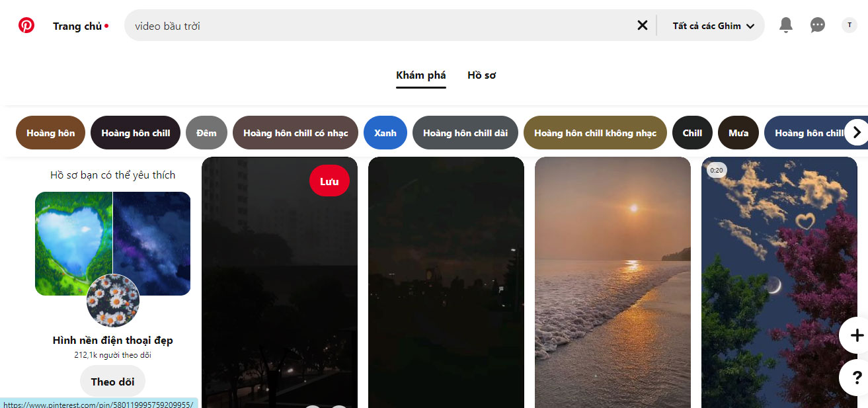868x408 pixels.
Task: Click the plus create button
Action: (856, 335)
